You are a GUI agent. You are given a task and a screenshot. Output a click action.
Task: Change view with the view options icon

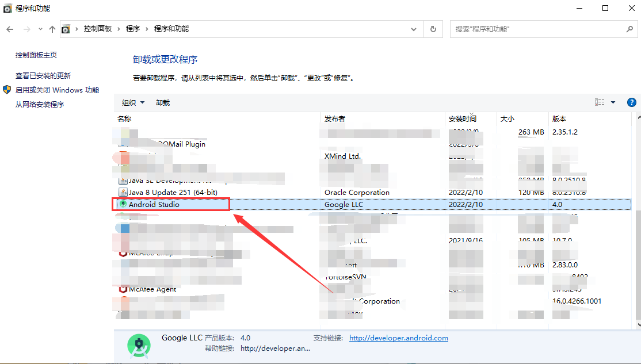[600, 102]
